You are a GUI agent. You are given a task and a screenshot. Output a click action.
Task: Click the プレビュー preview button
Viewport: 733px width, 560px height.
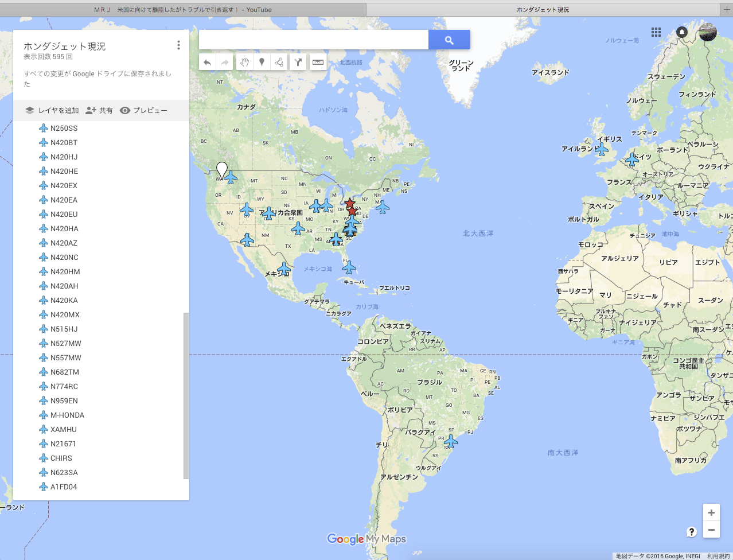(x=143, y=110)
